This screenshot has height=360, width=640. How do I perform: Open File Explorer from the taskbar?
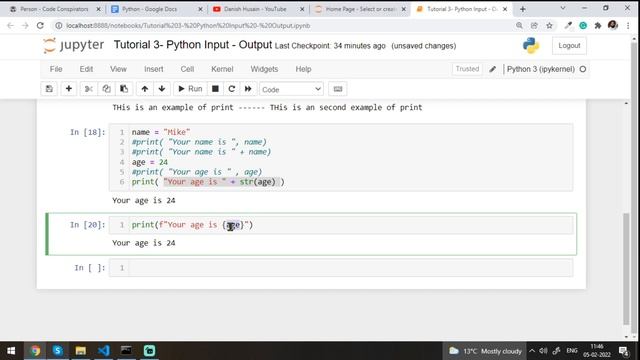pyautogui.click(x=80, y=351)
